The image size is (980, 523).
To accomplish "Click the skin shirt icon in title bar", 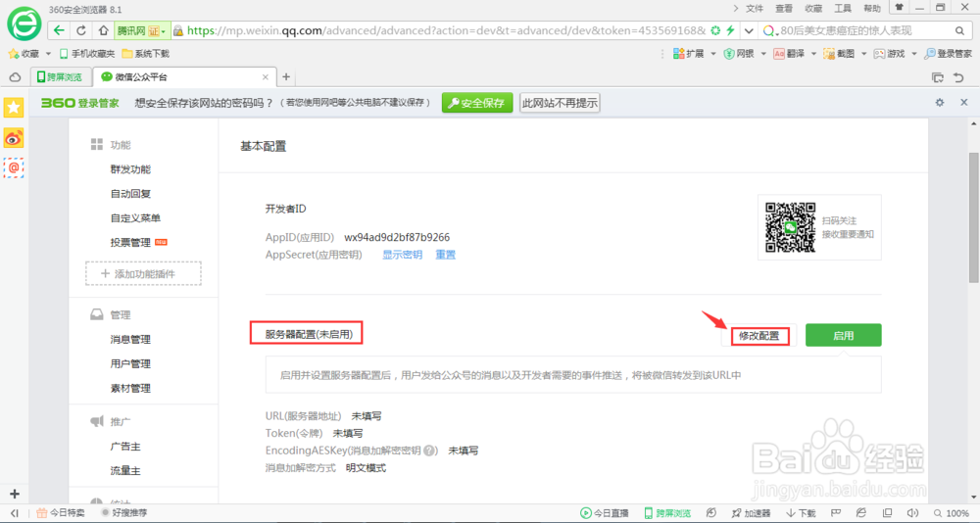I will pos(900,8).
